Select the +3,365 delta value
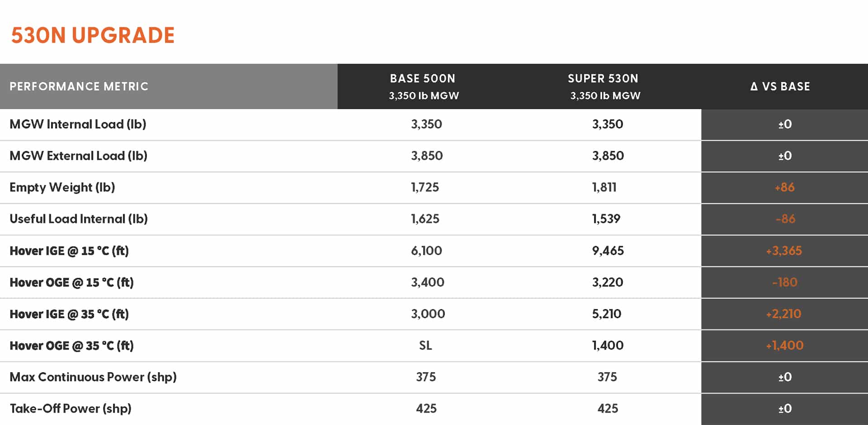868x425 pixels. pyautogui.click(x=784, y=251)
